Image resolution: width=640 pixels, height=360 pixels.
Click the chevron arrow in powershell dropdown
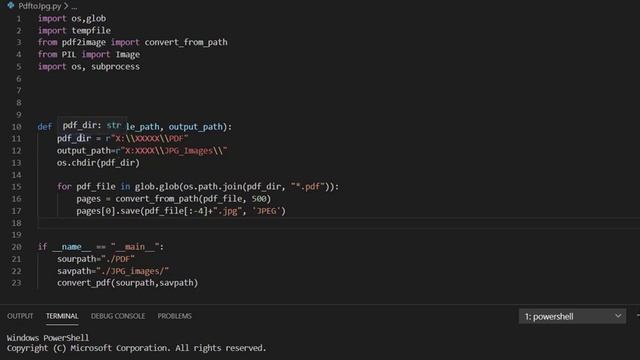point(618,316)
